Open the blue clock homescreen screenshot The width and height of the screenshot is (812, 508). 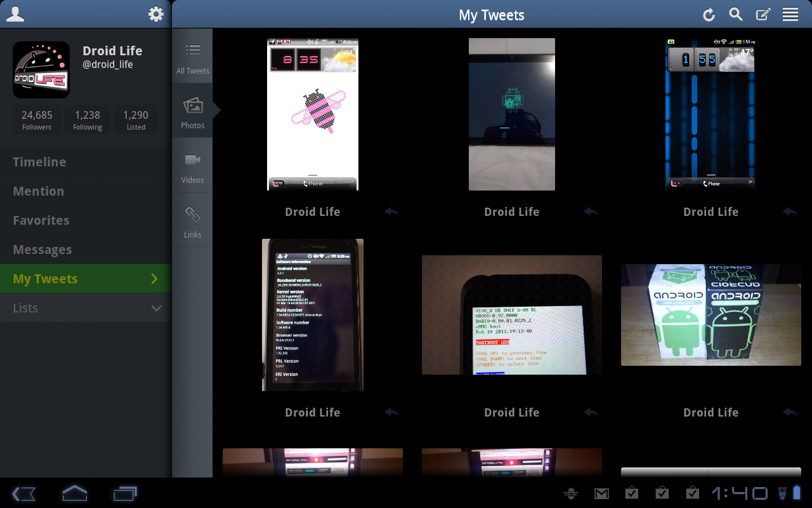click(x=711, y=114)
